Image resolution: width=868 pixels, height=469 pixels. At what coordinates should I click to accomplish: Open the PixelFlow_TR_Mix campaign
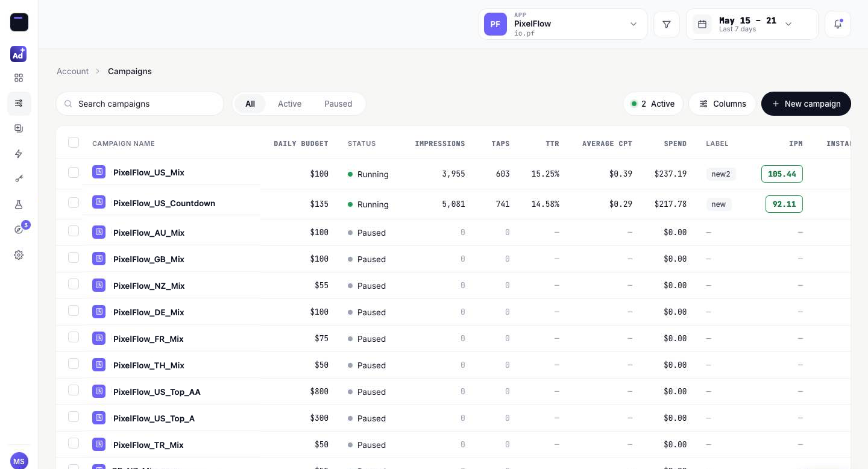pos(148,445)
